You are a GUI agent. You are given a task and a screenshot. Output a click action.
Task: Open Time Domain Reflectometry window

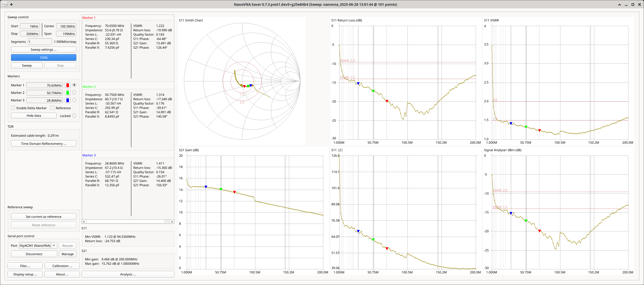44,144
